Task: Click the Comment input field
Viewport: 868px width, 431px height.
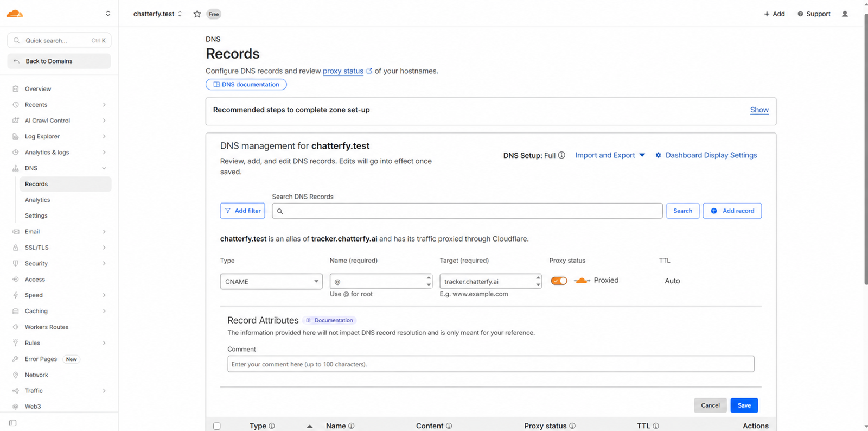Action: point(491,364)
